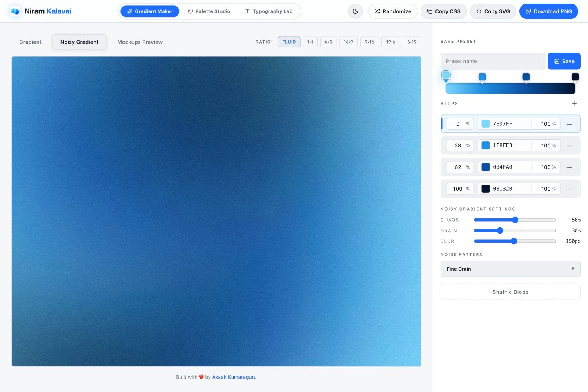This screenshot has width=588, height=392.
Task: Click the Blur slider handle
Action: (514, 241)
